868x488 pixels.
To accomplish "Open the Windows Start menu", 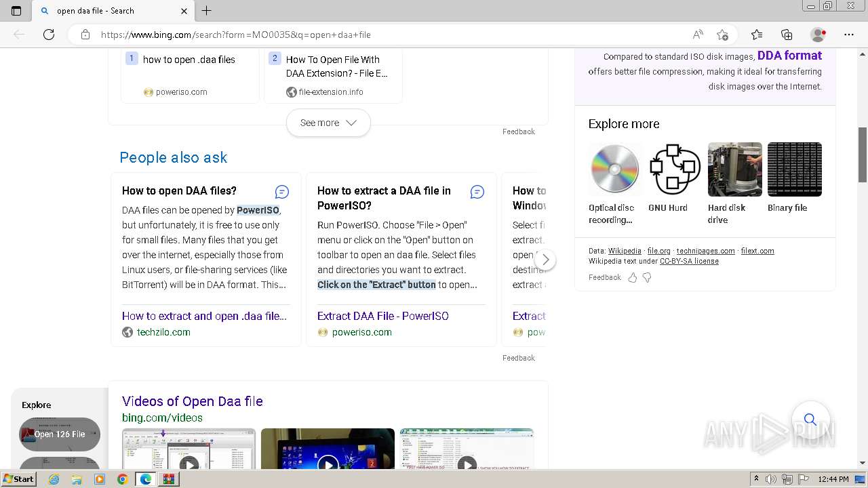I will pos(19,479).
